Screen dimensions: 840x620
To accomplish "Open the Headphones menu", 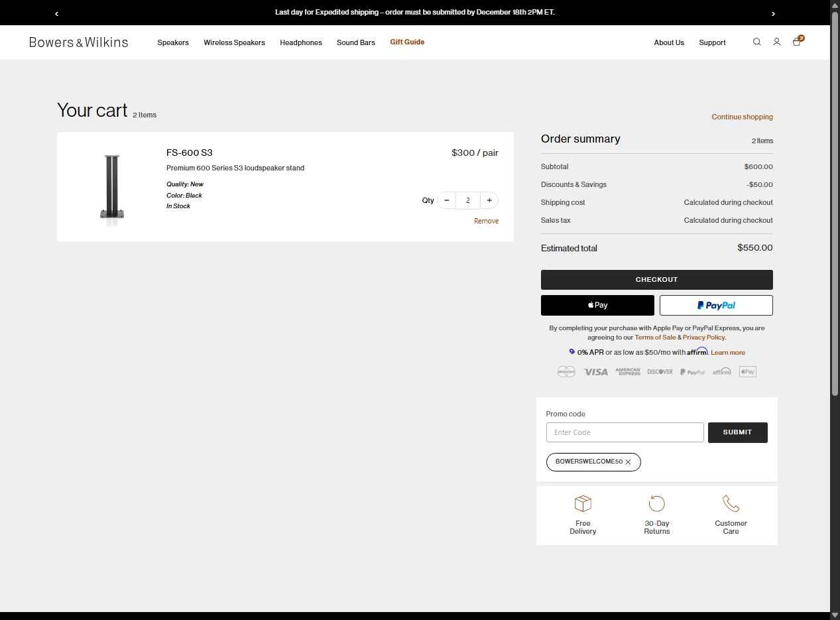I will pos(301,42).
